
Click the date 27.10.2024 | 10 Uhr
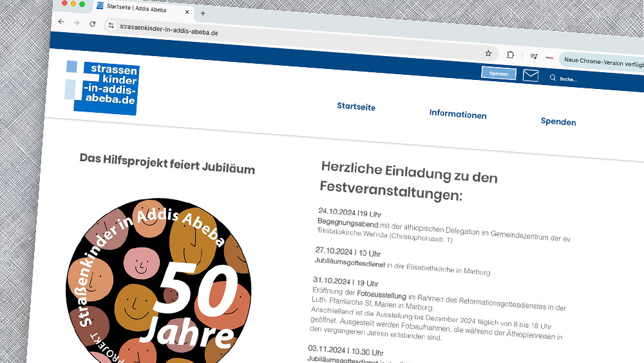pyautogui.click(x=348, y=251)
